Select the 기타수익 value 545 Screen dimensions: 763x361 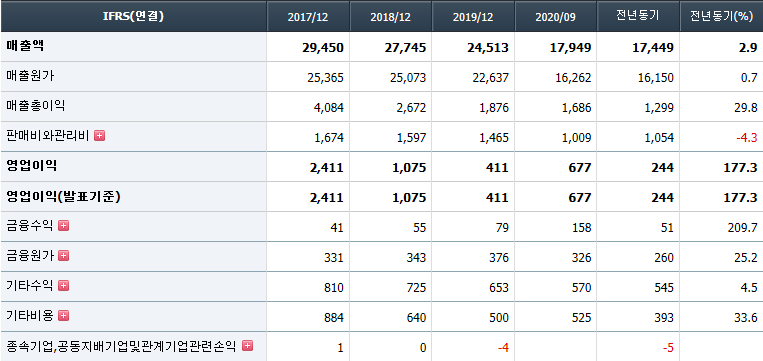(665, 288)
